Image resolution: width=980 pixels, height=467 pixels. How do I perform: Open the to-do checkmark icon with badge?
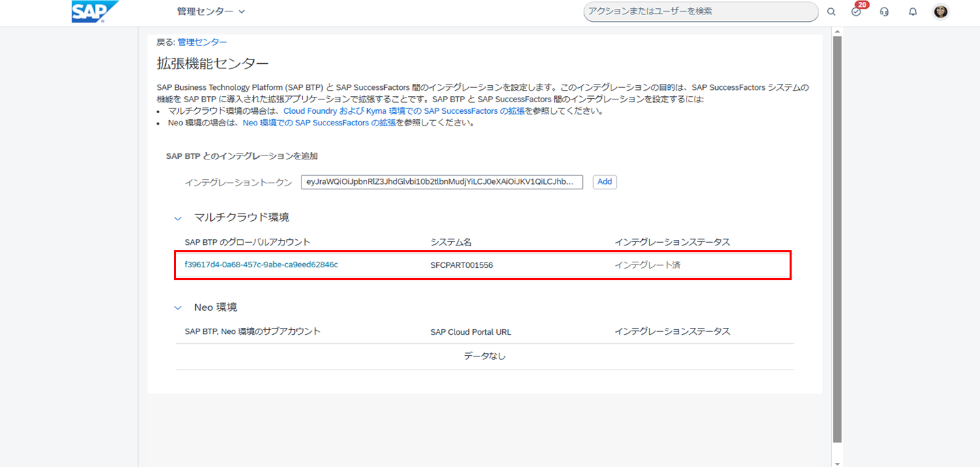[856, 12]
